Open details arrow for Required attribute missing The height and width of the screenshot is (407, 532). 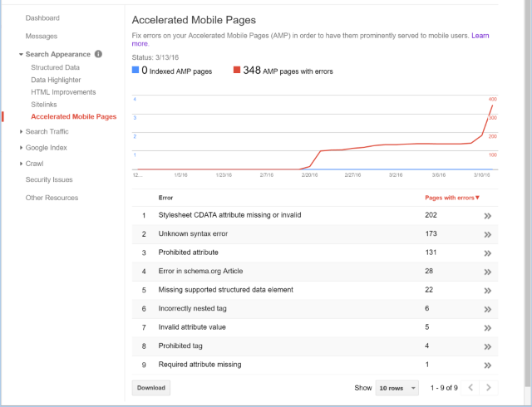(488, 365)
